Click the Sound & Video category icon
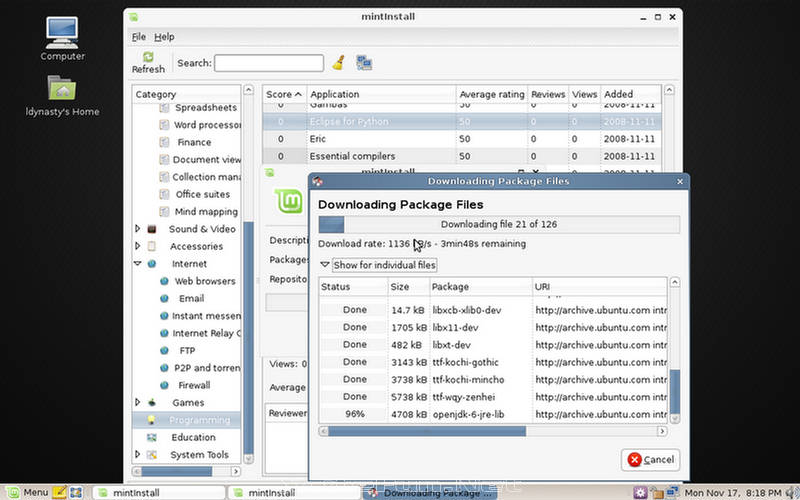Screen dimensions: 800x500 tap(152, 229)
